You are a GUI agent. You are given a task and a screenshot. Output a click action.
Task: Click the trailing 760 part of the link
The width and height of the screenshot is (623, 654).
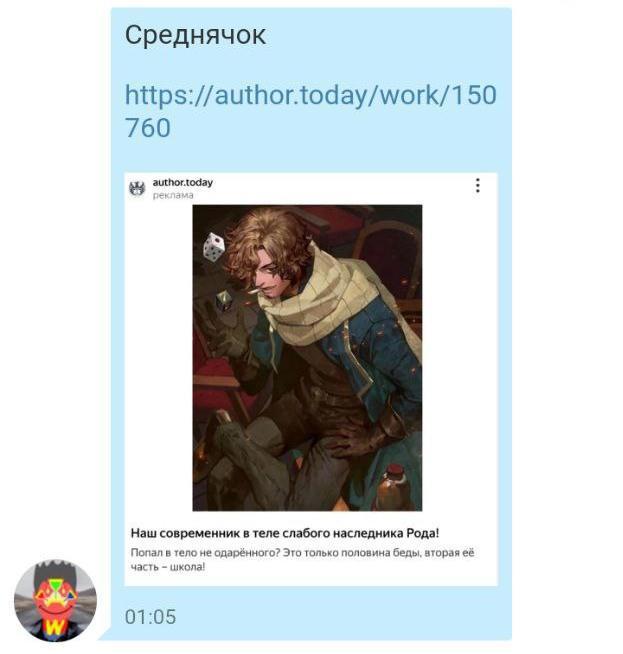coord(148,128)
